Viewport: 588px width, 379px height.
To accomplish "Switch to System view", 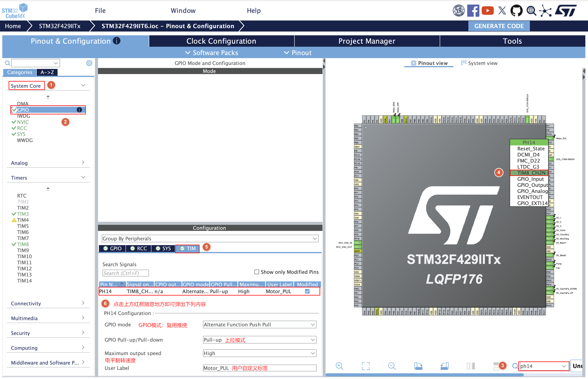I will tap(479, 63).
